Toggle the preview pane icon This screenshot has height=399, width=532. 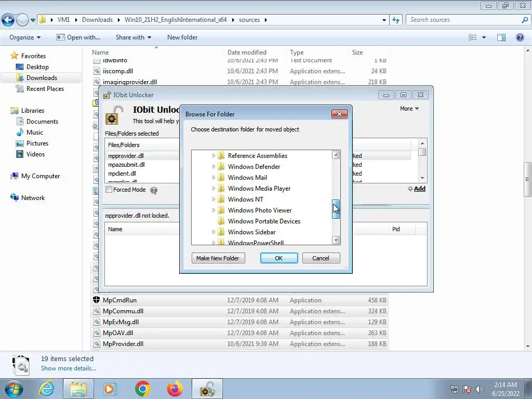(x=501, y=37)
